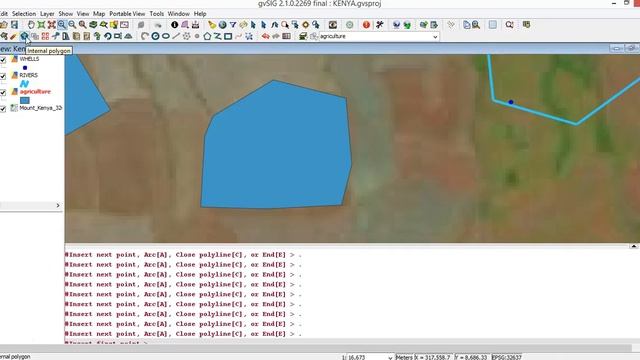This screenshot has width=640, height=360.
Task: Open the Selection menu
Action: coord(24,13)
